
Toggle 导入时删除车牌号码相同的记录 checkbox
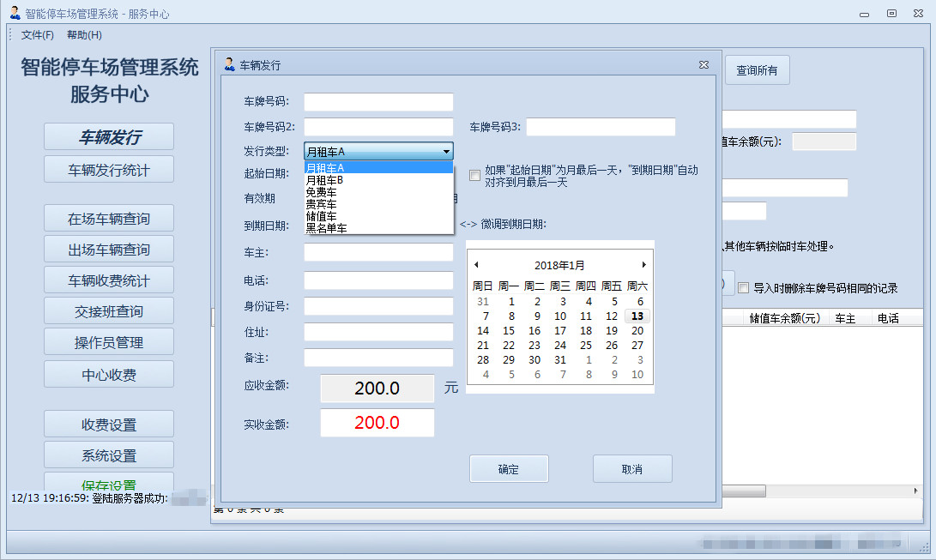(744, 288)
